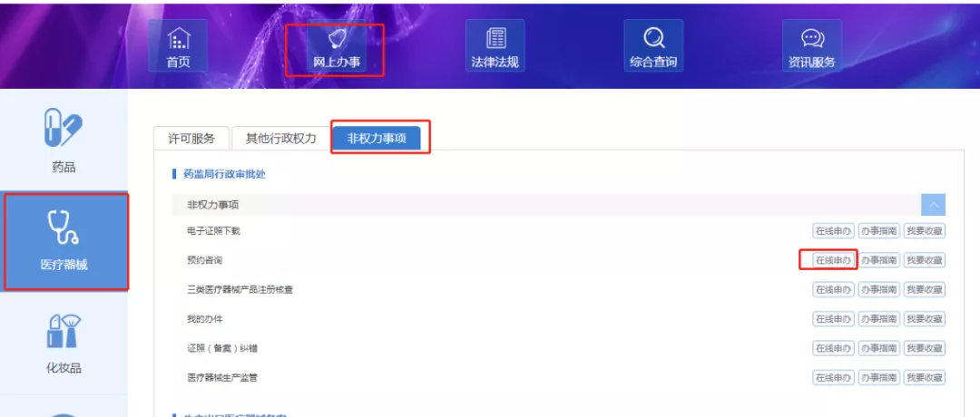Click 办事指南 for 预约咨询
The width and height of the screenshot is (980, 417).
[878, 260]
